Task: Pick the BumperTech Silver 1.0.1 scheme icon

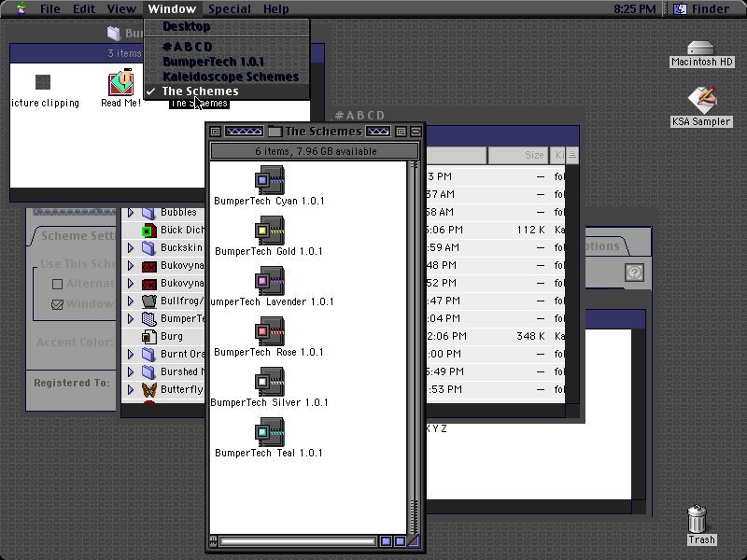Action: 270,382
